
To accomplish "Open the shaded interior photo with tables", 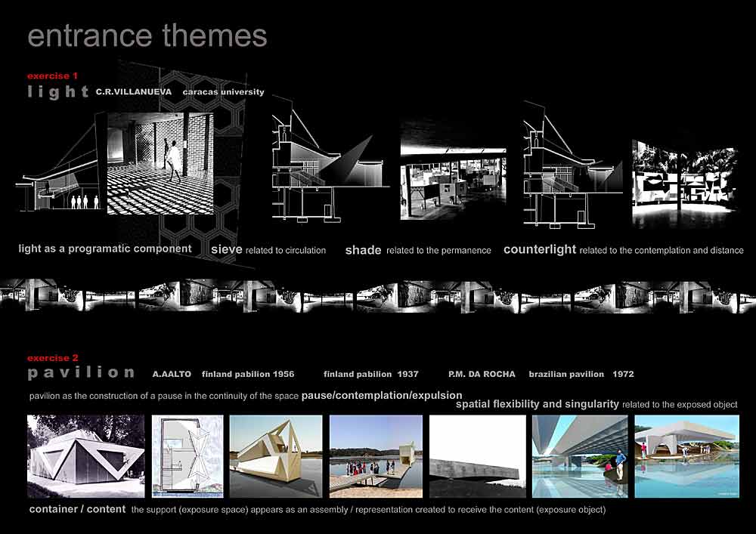I will click(451, 170).
